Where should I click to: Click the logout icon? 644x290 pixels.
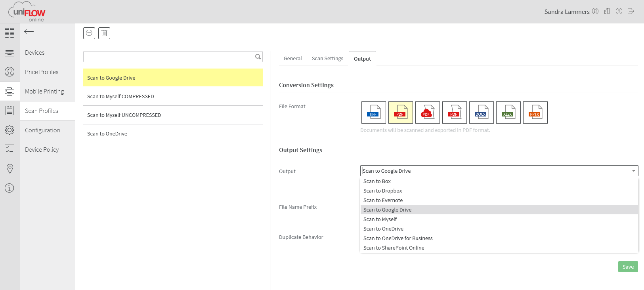tap(631, 11)
